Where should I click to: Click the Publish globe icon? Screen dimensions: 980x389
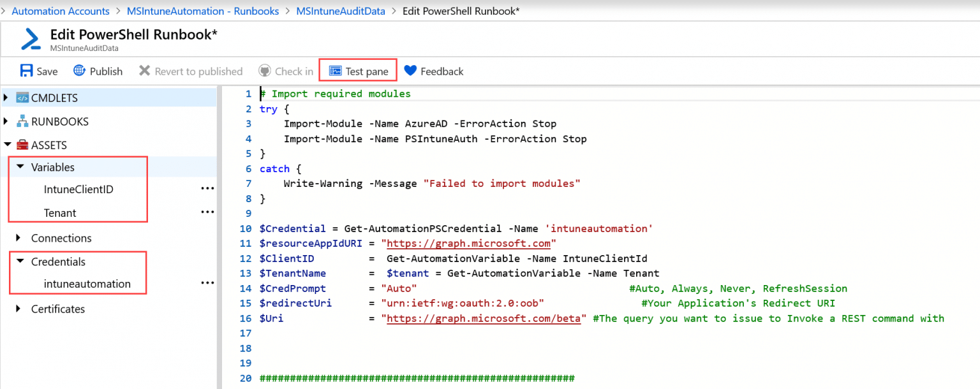[78, 70]
